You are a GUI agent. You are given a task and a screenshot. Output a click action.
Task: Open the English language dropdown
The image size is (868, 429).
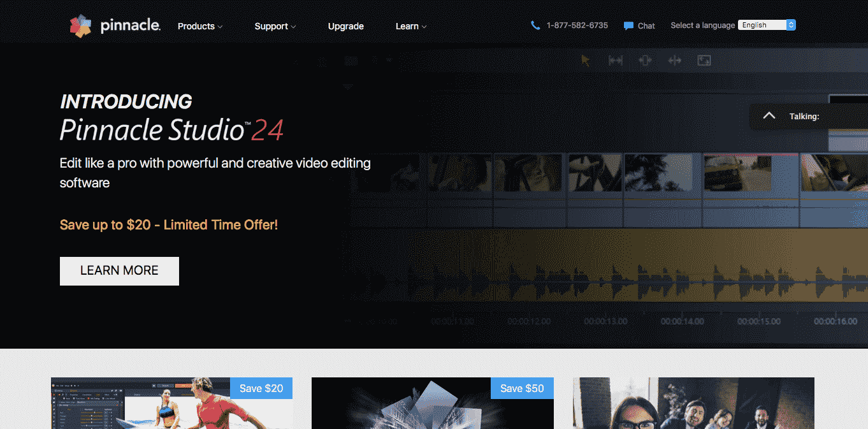[767, 25]
